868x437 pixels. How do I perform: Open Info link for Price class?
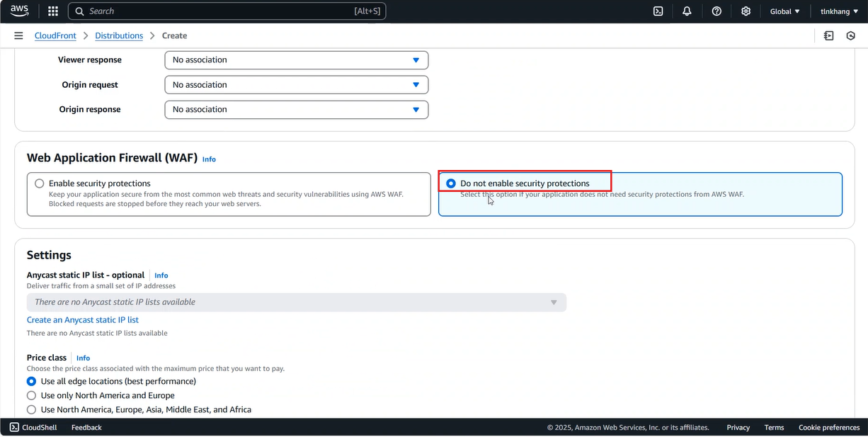click(x=83, y=358)
